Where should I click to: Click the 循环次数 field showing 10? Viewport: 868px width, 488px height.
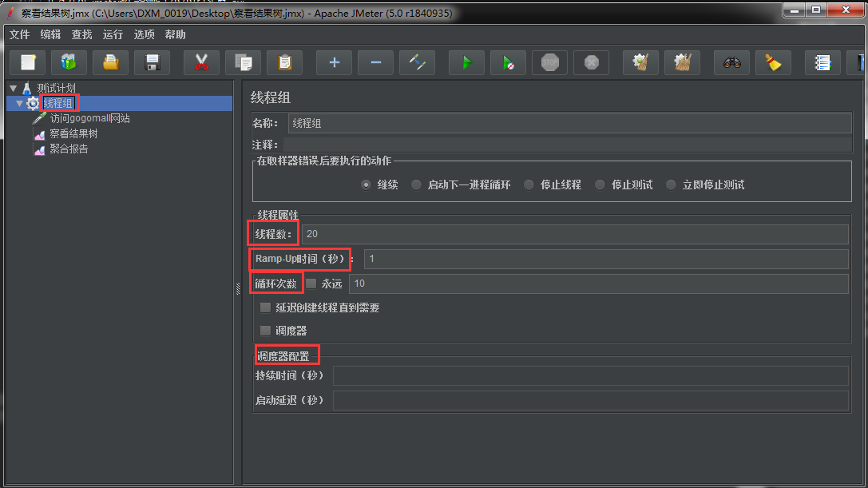(x=598, y=284)
